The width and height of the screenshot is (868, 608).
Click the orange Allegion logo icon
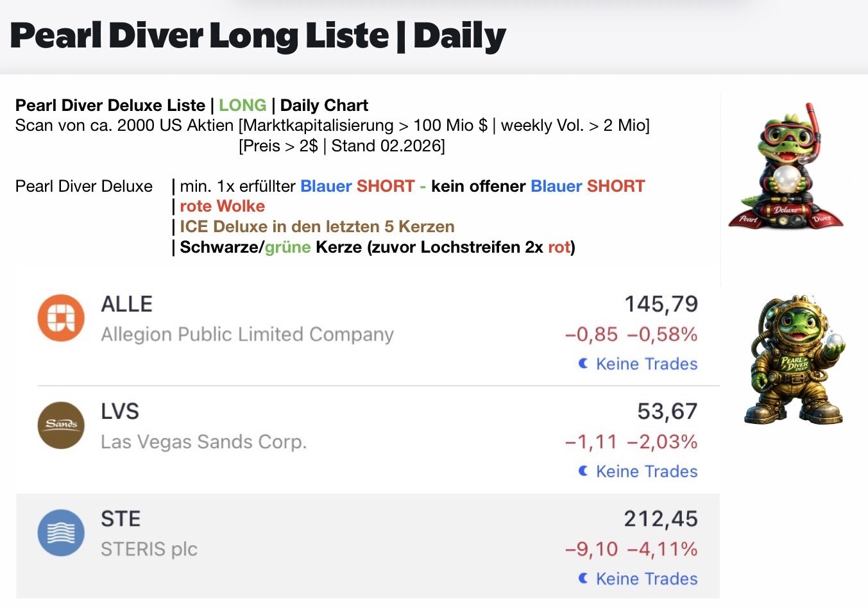tap(61, 318)
